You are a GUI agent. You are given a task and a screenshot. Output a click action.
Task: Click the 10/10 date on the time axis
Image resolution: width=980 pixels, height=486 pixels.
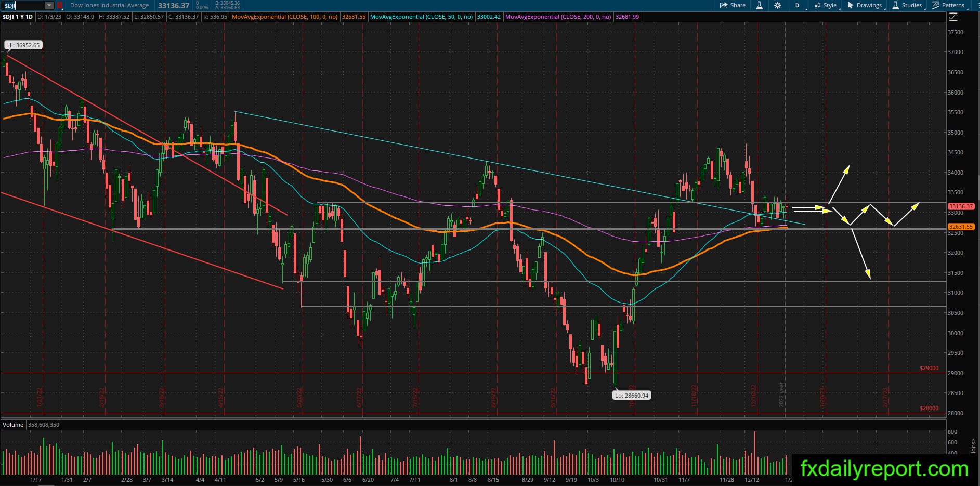617,480
